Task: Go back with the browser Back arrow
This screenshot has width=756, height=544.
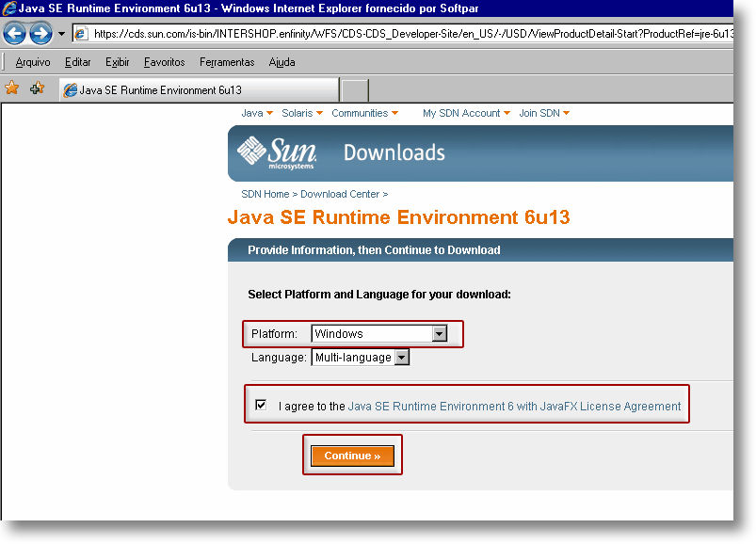Action: click(14, 34)
